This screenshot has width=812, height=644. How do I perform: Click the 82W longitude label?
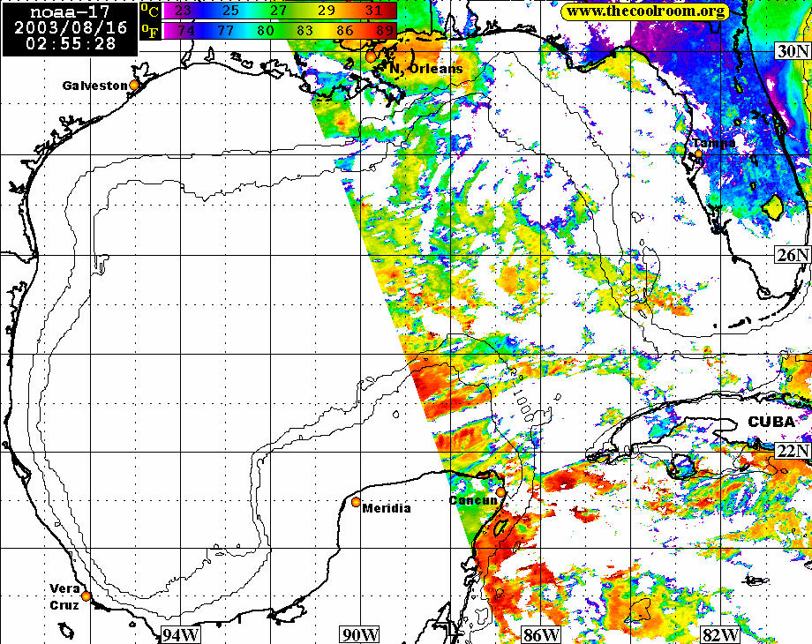point(720,635)
